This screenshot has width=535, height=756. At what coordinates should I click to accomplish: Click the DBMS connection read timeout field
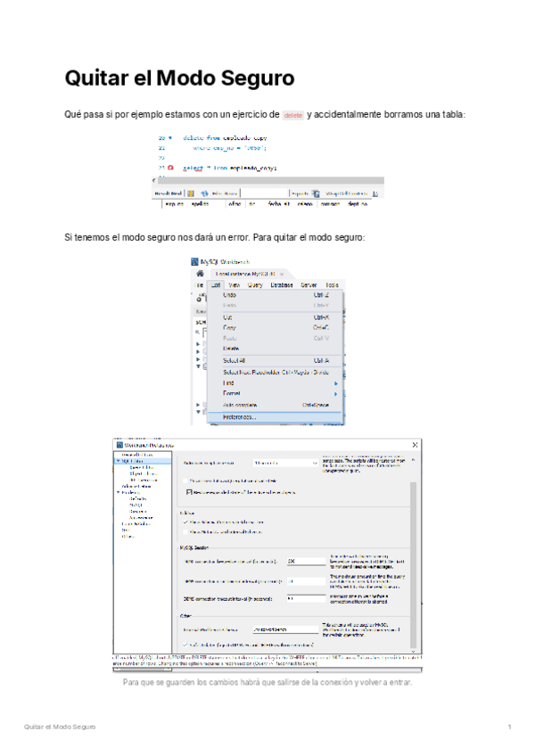point(307,581)
